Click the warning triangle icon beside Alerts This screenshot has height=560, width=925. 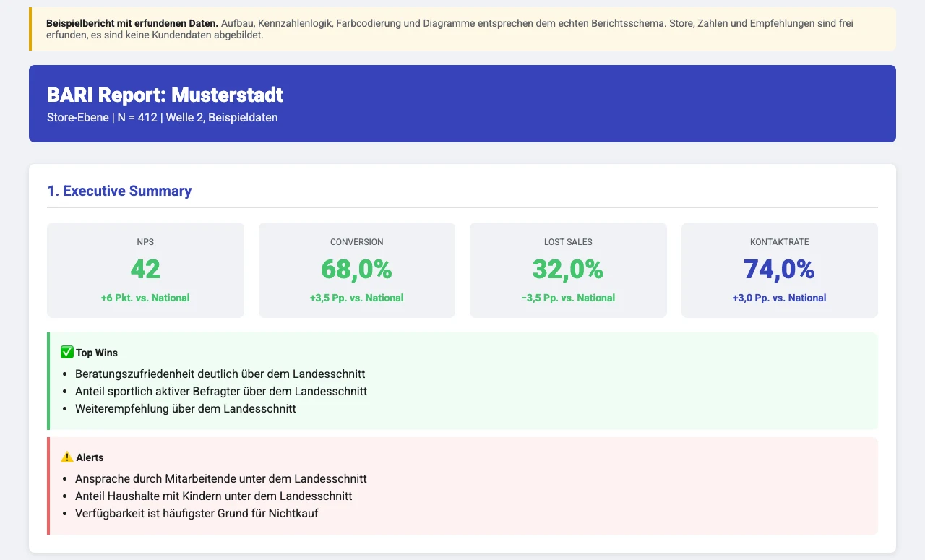[x=67, y=457]
